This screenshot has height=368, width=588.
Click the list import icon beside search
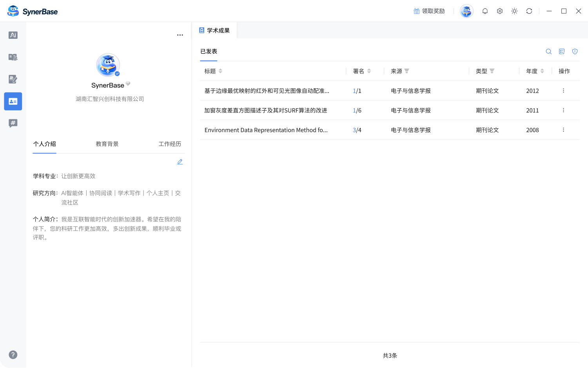tap(562, 51)
